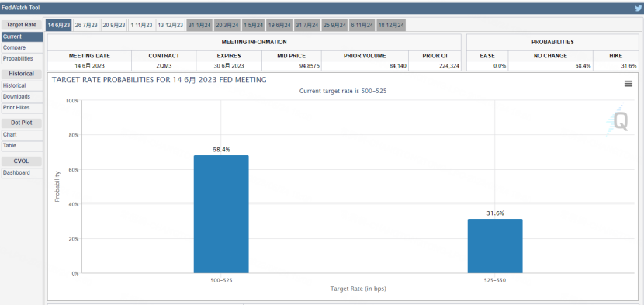Select the 6 11月24 meeting tab
Viewport: 644px width, 305px height.
click(x=362, y=25)
